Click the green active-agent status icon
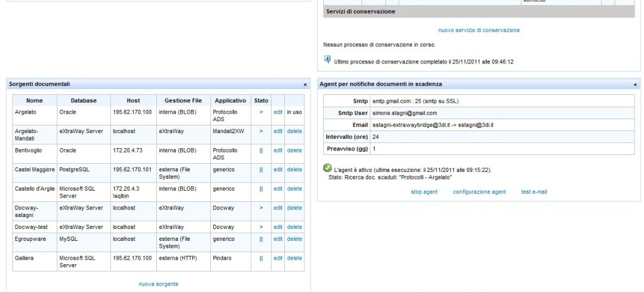This screenshot has height=293, width=644. click(x=327, y=168)
